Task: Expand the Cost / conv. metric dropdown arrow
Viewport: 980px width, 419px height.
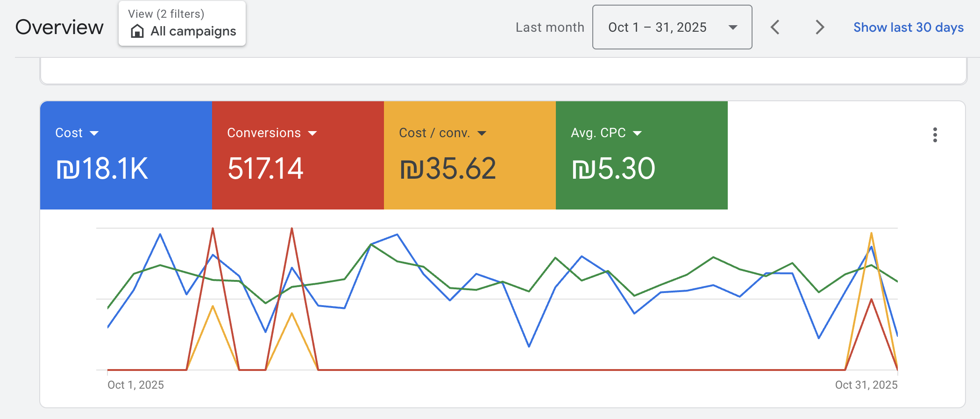Action: point(482,133)
